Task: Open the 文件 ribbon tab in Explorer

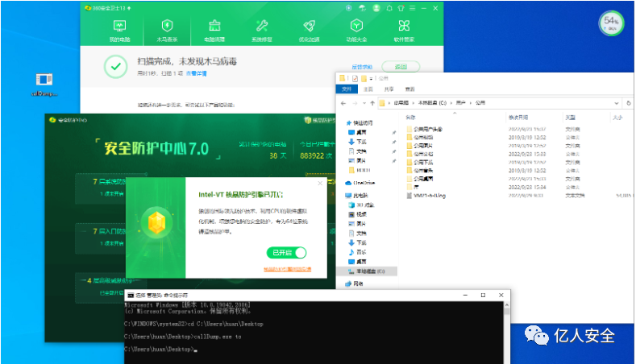Action: [x=347, y=89]
